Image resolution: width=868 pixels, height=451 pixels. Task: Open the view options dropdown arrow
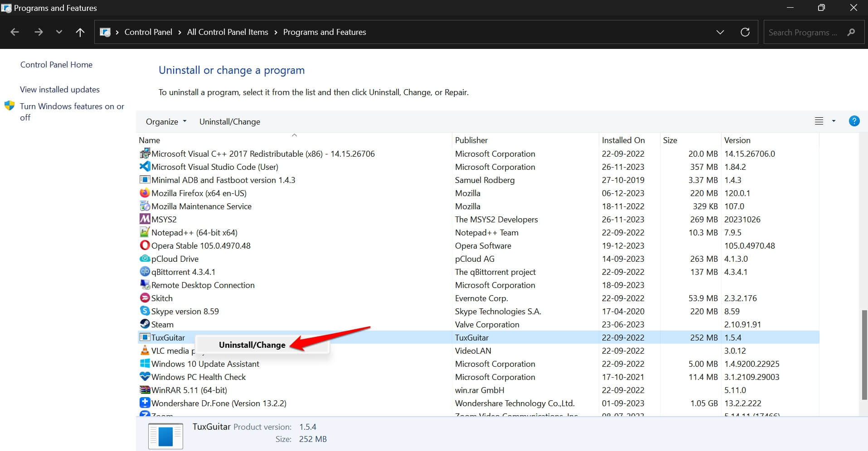click(834, 121)
